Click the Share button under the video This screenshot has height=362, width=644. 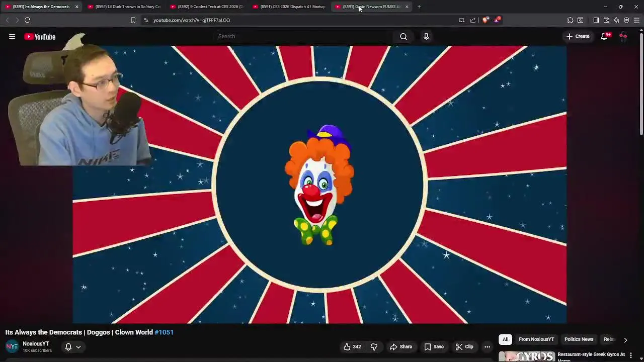pos(401,347)
